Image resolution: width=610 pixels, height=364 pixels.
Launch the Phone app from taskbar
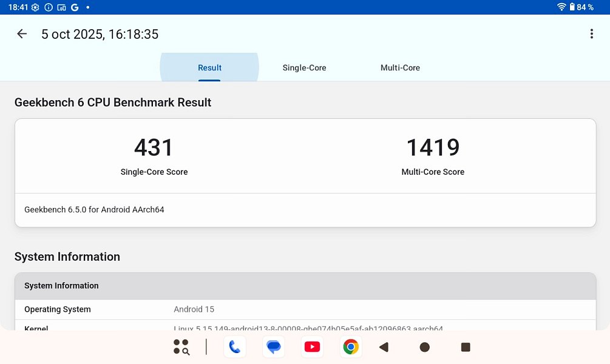[235, 347]
